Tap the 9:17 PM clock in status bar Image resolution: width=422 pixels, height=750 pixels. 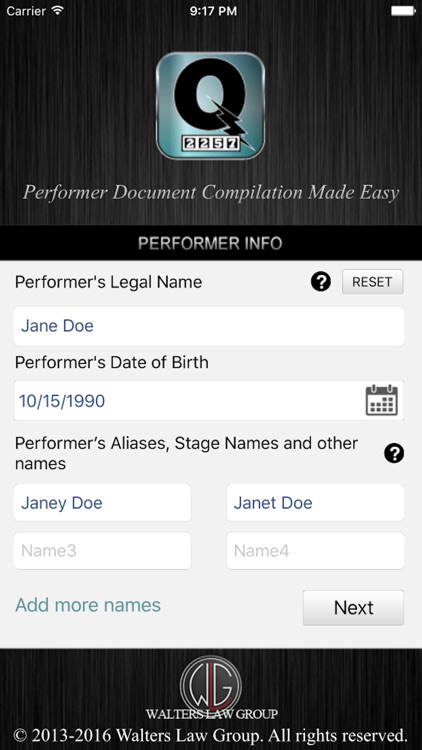click(213, 11)
